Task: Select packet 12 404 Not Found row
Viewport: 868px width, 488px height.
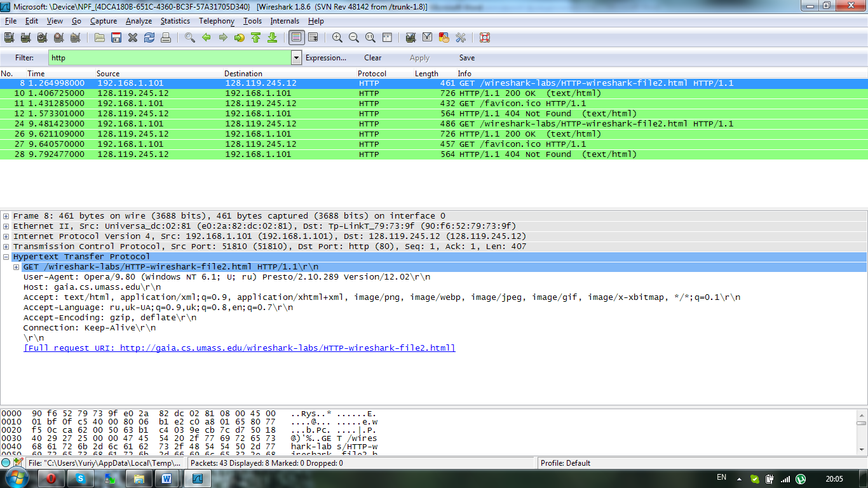Action: pyautogui.click(x=434, y=114)
